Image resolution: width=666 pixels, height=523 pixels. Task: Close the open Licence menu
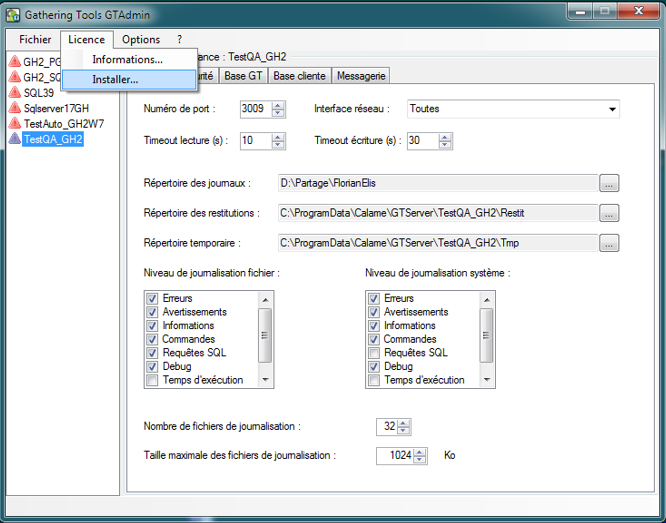point(87,40)
